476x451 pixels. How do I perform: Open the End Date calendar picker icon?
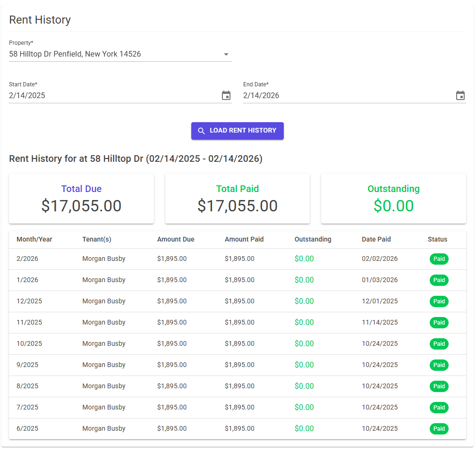(x=460, y=95)
